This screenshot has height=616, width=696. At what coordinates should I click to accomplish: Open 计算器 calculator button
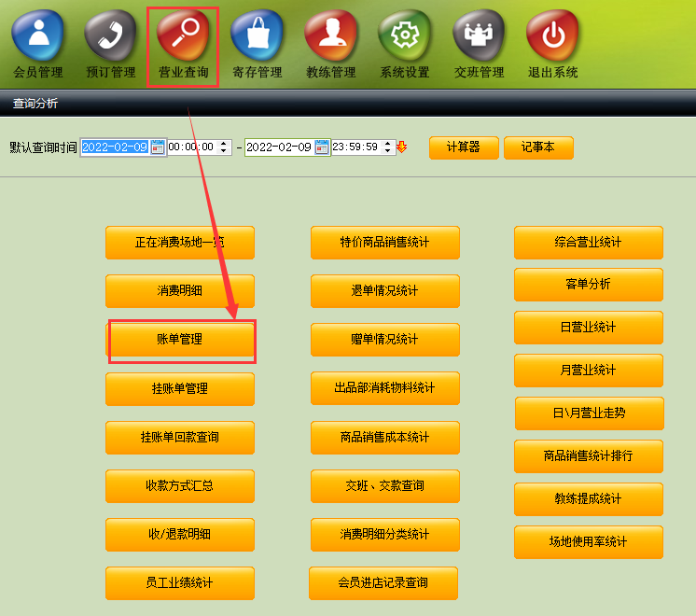[x=464, y=147]
